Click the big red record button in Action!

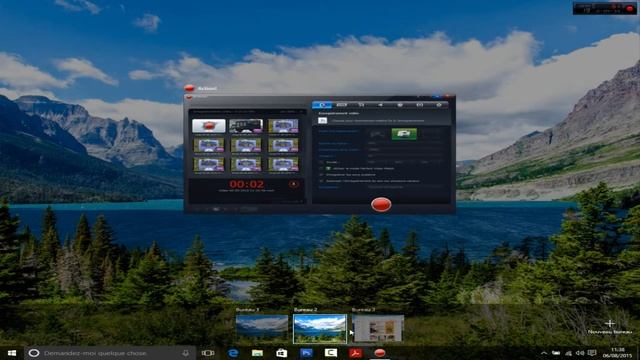(381, 204)
